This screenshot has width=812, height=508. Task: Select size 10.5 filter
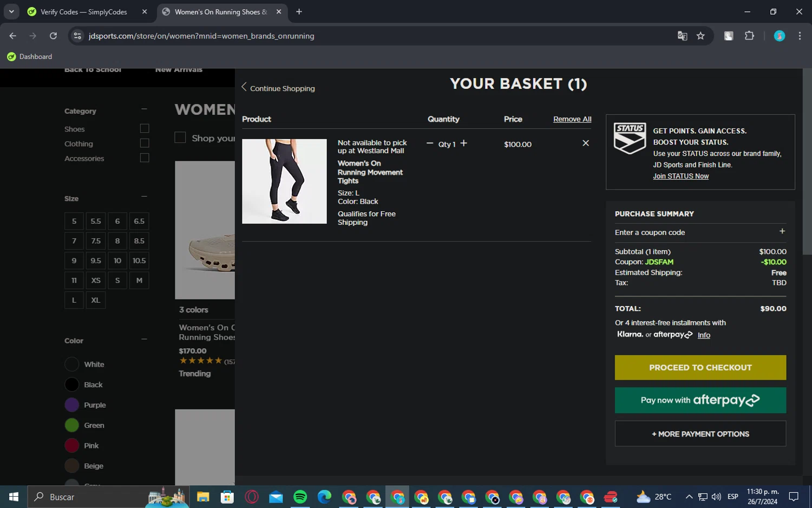pos(139,260)
